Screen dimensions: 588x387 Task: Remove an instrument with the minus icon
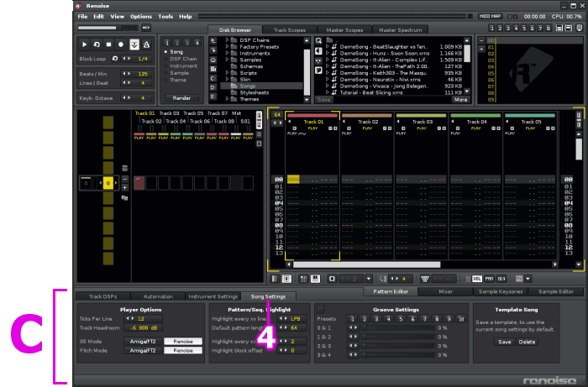coord(481,40)
